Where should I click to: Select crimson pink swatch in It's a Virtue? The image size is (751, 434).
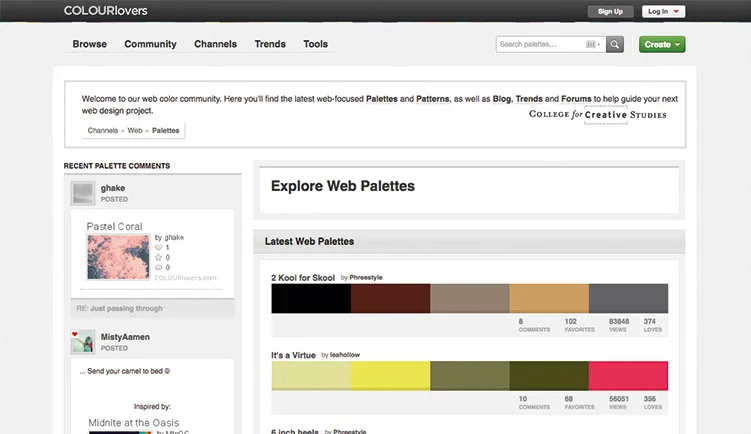[x=628, y=376]
